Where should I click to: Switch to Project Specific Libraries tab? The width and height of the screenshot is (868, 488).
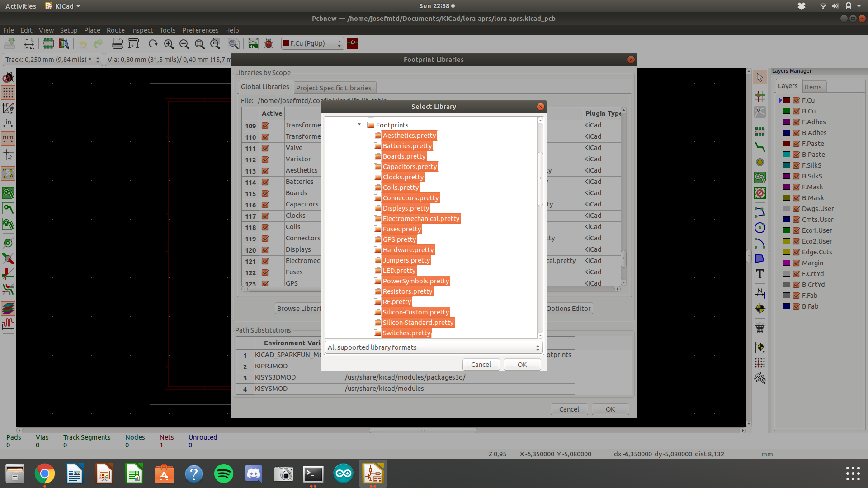point(333,88)
